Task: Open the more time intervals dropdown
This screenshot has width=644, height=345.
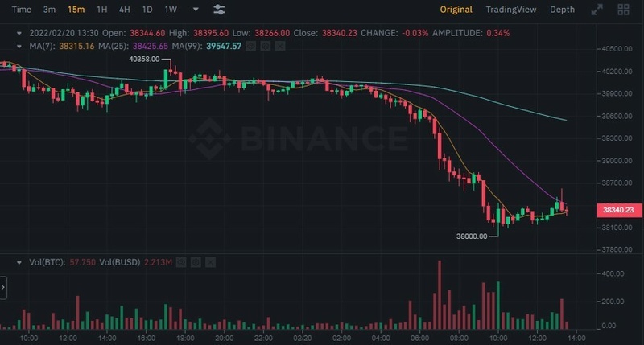Action: [x=196, y=10]
